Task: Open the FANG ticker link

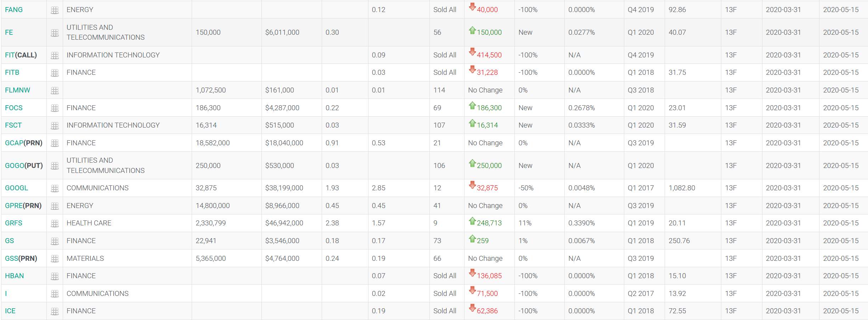Action: tap(14, 10)
